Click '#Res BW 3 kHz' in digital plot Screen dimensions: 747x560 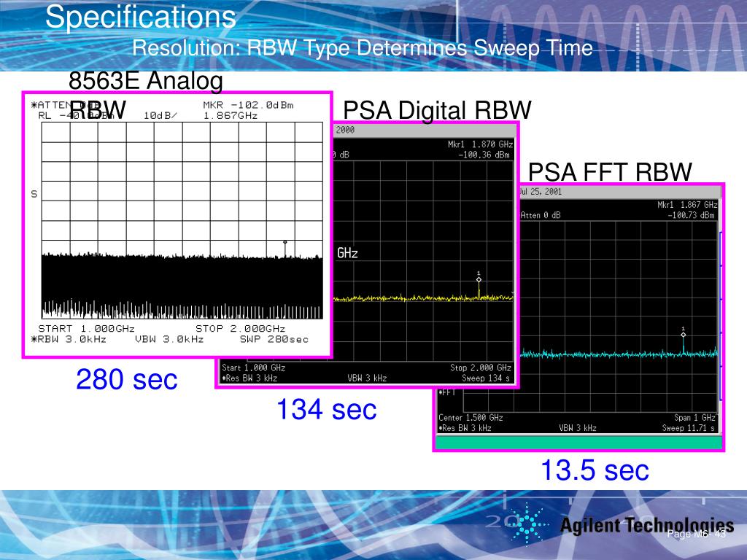249,378
